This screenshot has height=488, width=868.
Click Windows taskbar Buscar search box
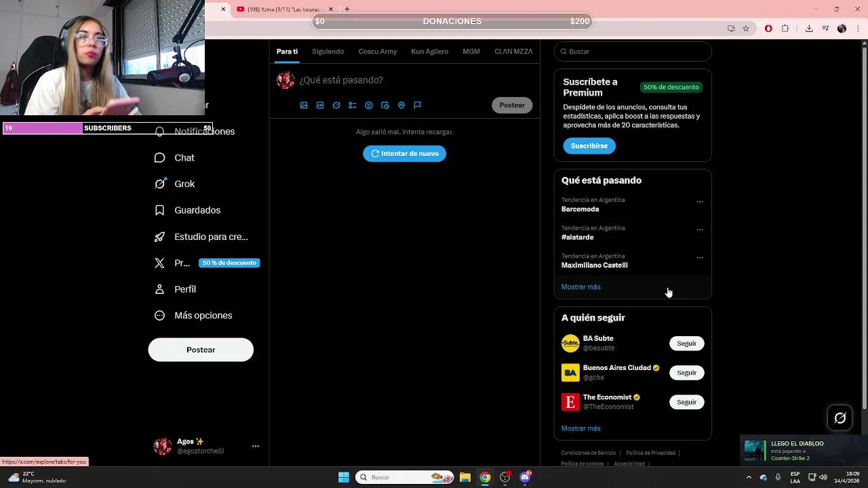[x=405, y=477]
